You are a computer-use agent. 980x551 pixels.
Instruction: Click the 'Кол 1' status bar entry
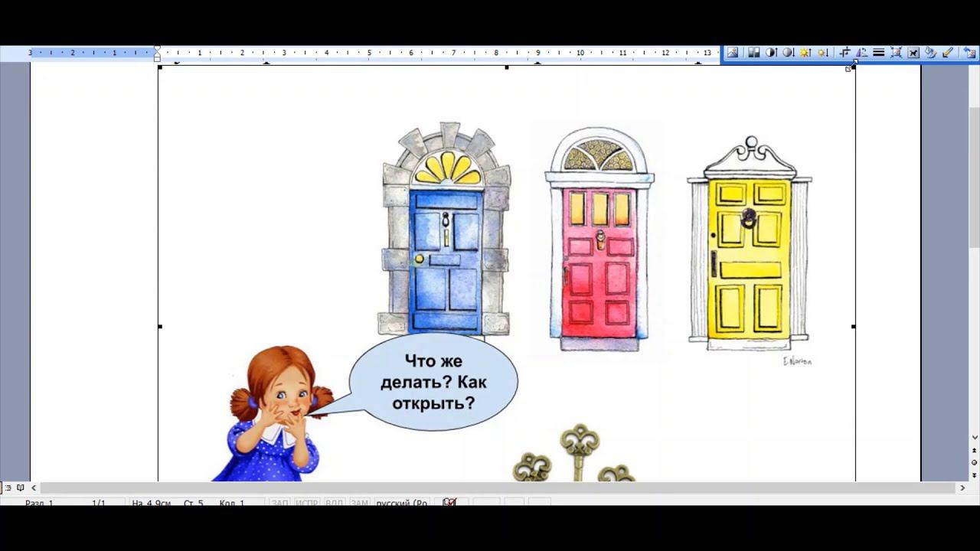pyautogui.click(x=231, y=503)
